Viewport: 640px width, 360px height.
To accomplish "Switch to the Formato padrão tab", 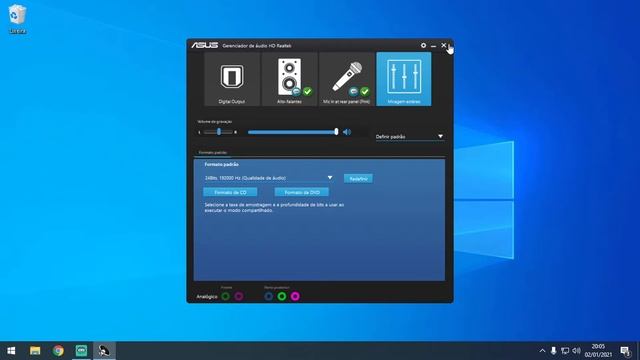I will click(212, 152).
